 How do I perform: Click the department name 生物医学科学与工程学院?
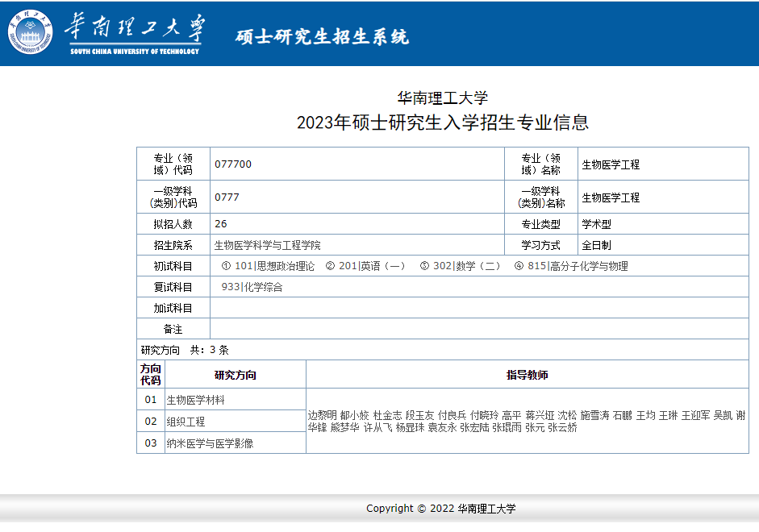267,245
